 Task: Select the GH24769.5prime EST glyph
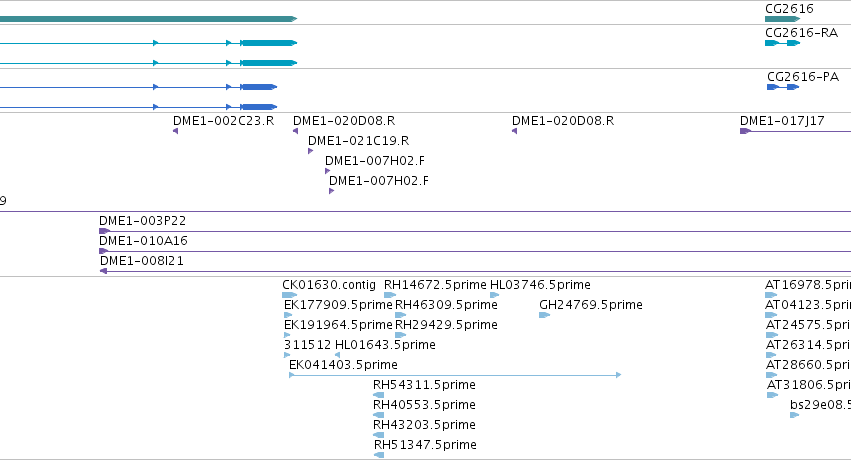coord(544,315)
